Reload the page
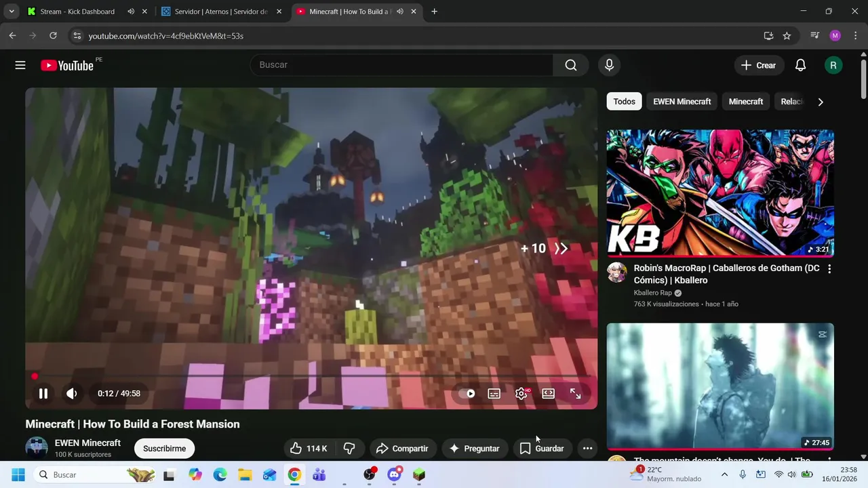 point(53,35)
